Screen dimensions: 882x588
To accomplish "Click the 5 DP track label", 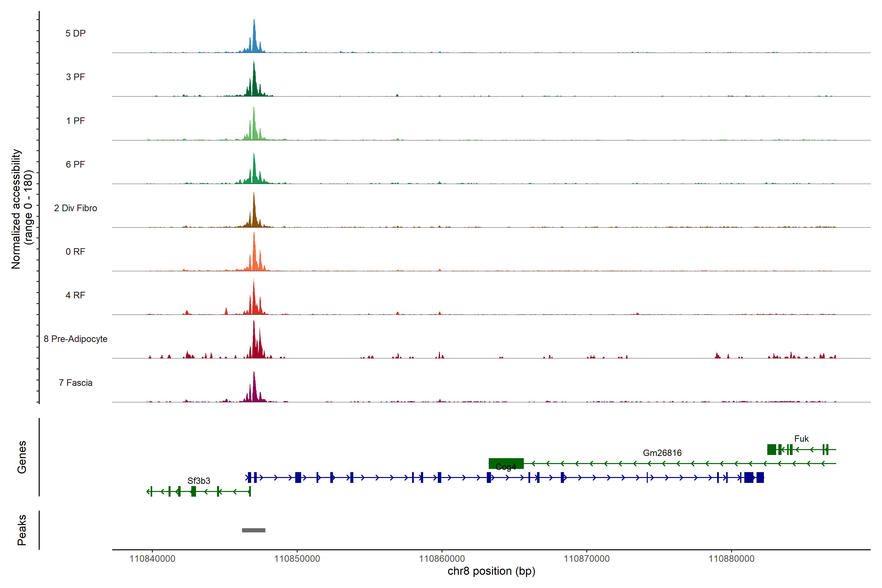I will click(75, 33).
